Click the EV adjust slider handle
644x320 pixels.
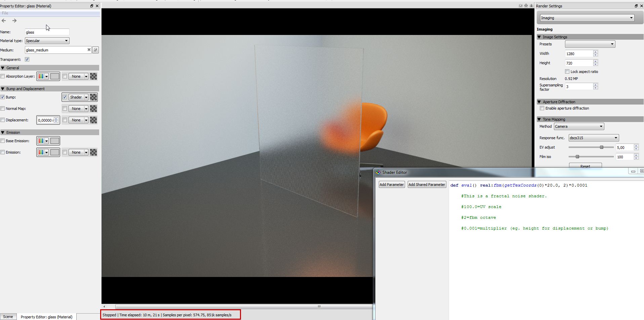click(602, 147)
